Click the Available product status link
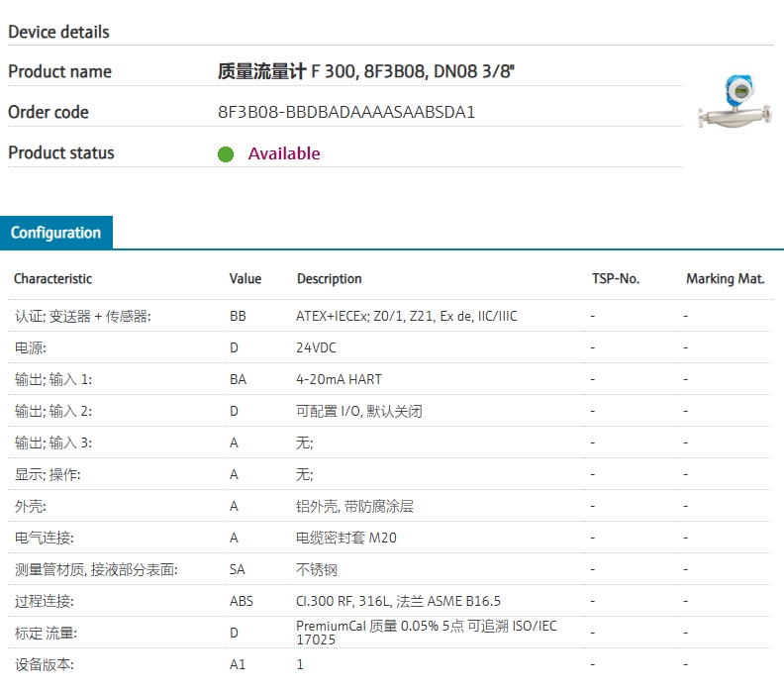The width and height of the screenshot is (784, 689). [284, 153]
